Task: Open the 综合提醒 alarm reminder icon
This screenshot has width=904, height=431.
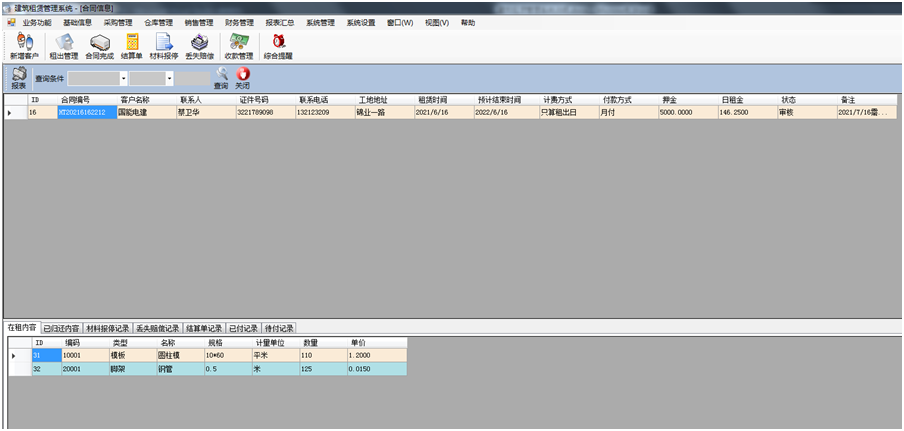Action: pyautogui.click(x=278, y=45)
